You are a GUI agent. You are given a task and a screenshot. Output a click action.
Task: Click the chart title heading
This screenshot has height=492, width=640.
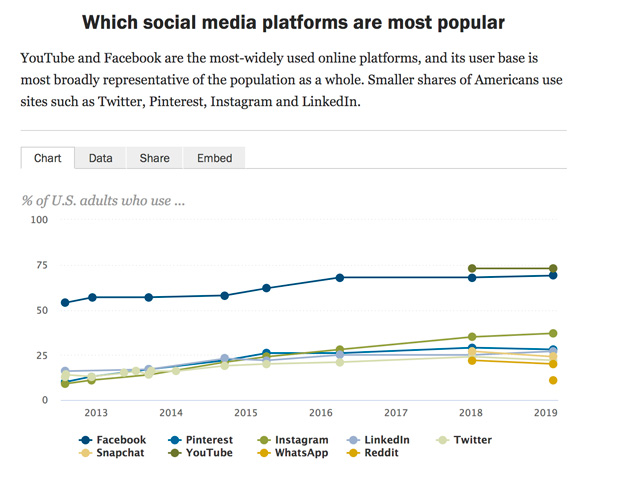(293, 21)
